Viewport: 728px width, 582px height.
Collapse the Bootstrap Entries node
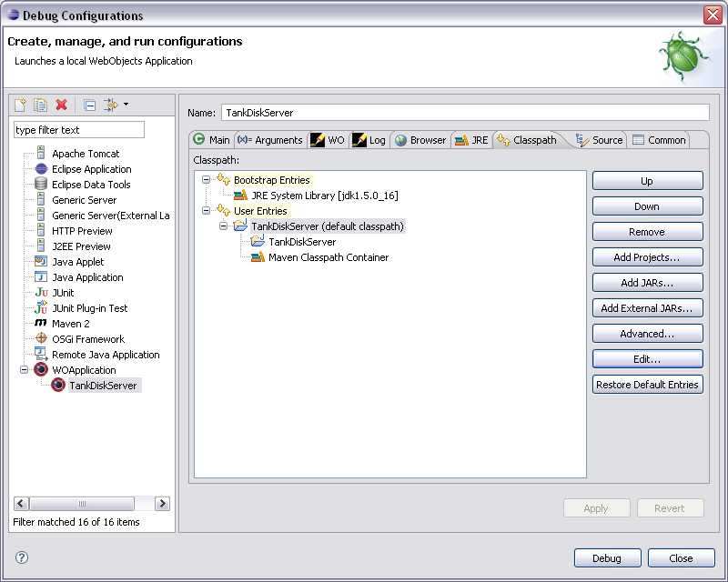(x=207, y=180)
